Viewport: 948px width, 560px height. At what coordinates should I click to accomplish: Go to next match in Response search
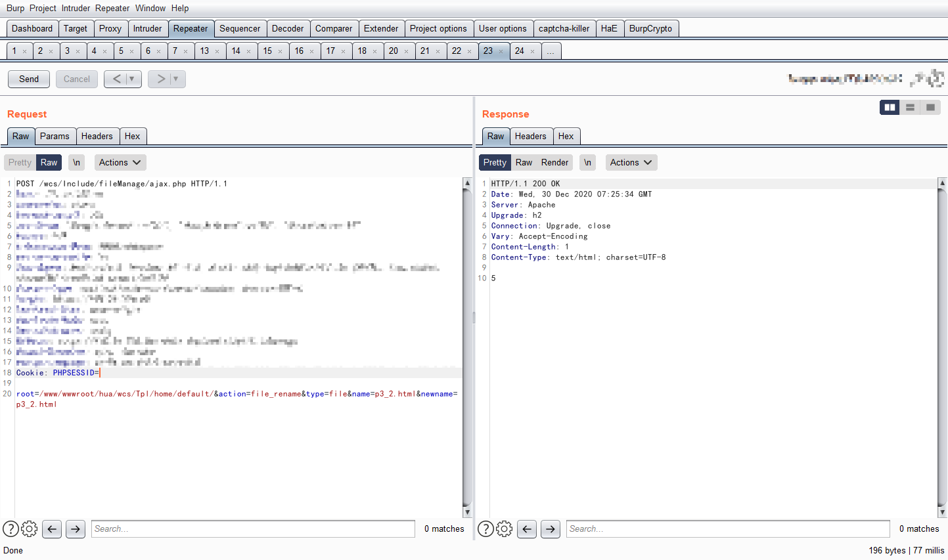click(x=551, y=528)
